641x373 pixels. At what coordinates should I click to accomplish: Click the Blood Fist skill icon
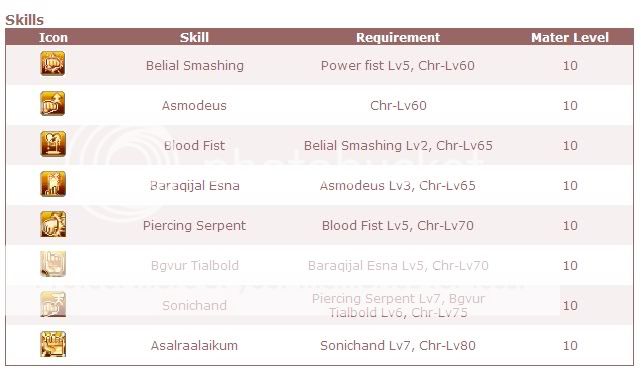tap(53, 144)
